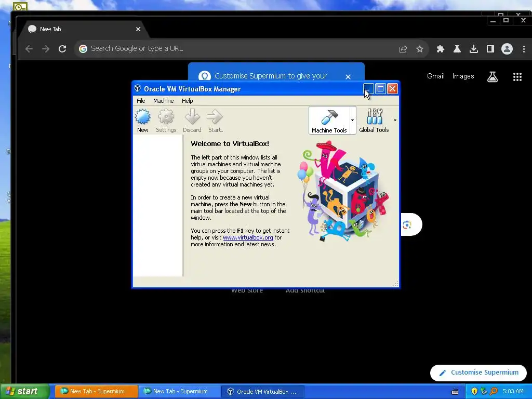Maximize the Supermium browser window
532x399 pixels.
tap(506, 21)
